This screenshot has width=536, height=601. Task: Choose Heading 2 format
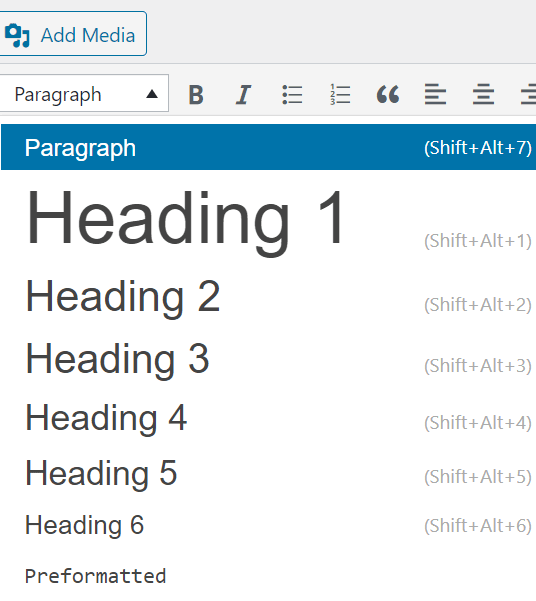(x=268, y=296)
